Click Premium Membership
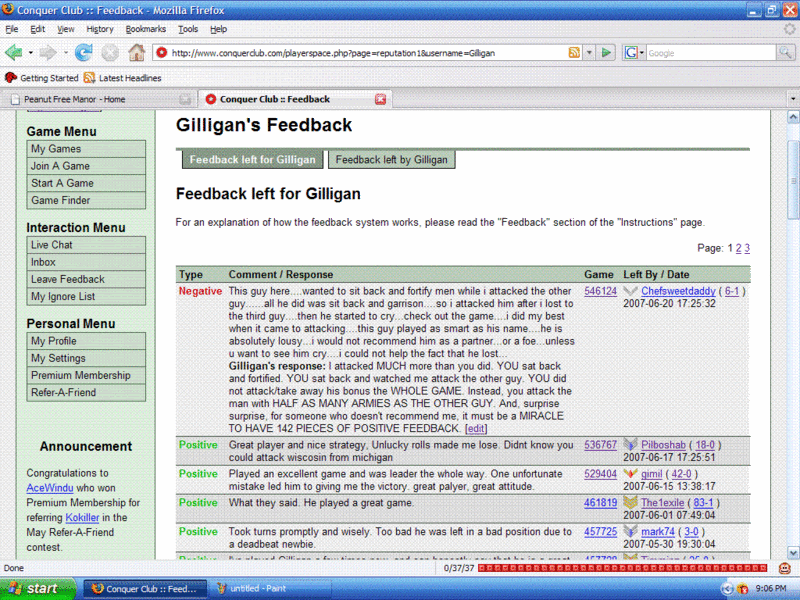The image size is (800, 600). (86, 375)
